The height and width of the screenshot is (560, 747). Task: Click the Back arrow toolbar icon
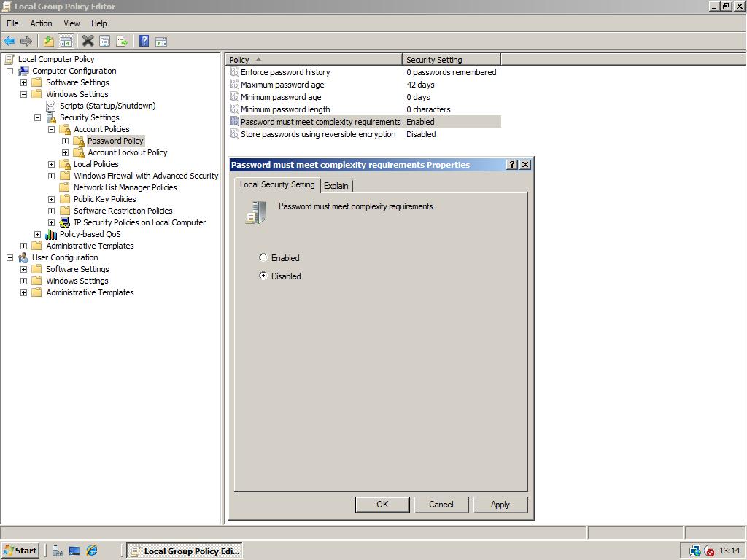pos(9,42)
